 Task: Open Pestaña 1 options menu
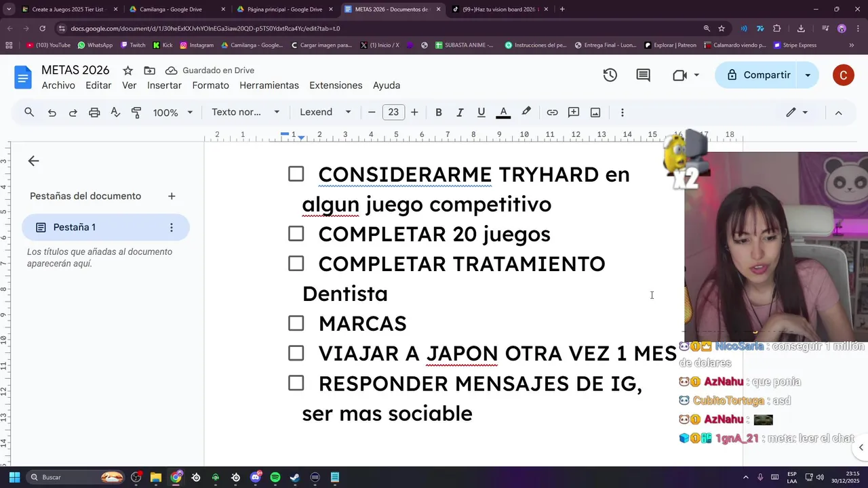[x=171, y=228]
